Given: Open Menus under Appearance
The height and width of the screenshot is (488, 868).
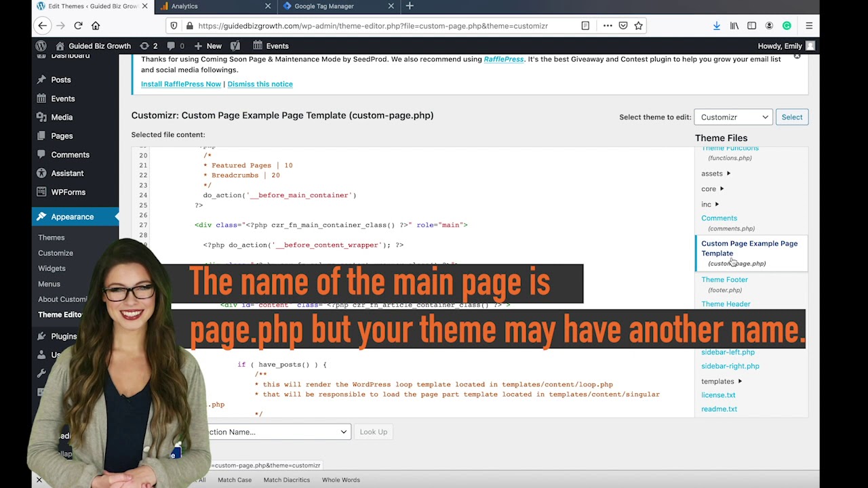Looking at the screenshot, I should pos(49,285).
